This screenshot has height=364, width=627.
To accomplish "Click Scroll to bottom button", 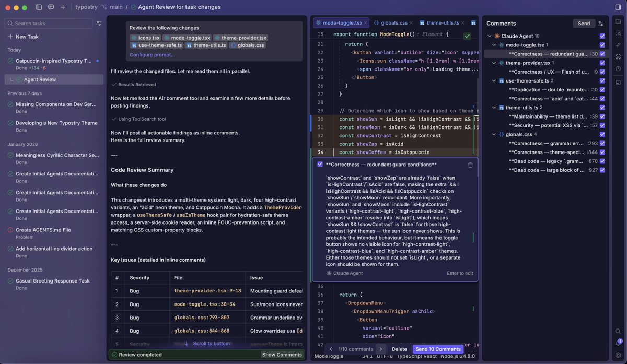I will 207,343.
